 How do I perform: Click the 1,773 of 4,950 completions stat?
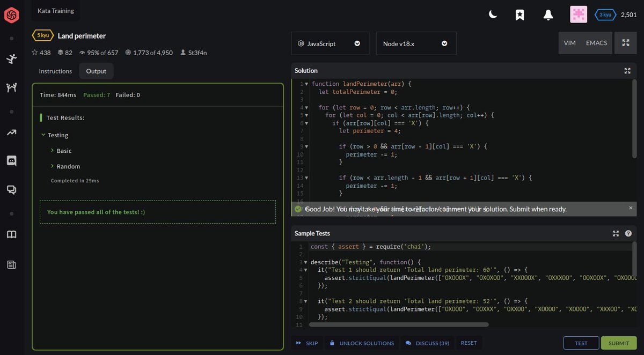(x=149, y=53)
